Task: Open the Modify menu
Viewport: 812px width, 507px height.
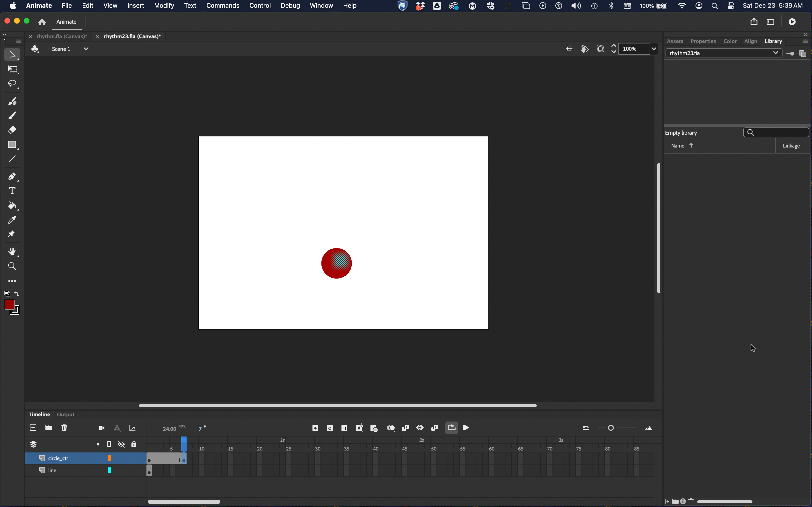Action: [x=164, y=6]
